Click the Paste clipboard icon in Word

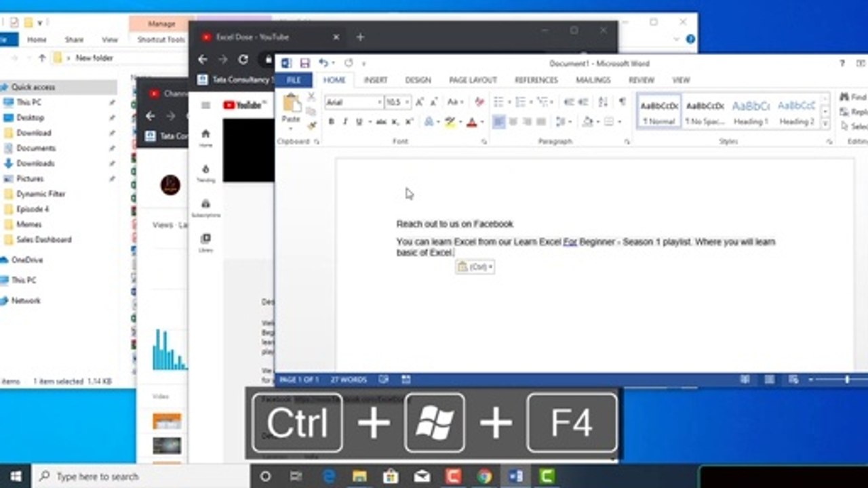coord(292,104)
